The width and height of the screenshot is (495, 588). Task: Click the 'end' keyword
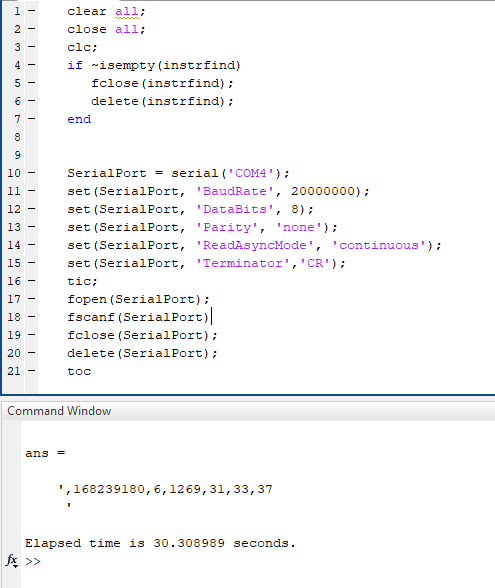pyautogui.click(x=79, y=119)
